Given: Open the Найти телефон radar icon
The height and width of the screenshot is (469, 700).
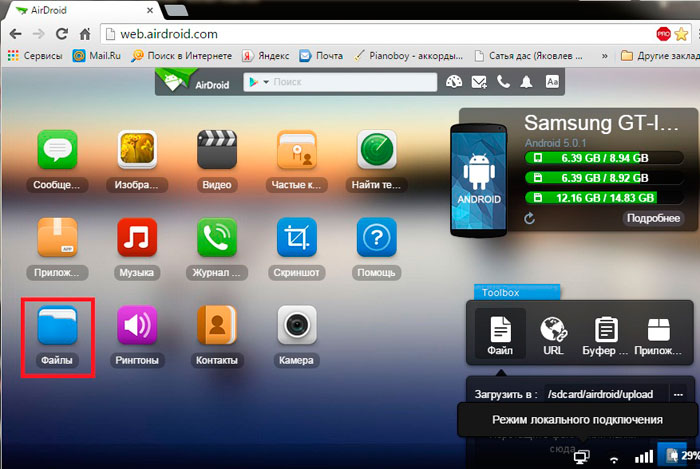Looking at the screenshot, I should pyautogui.click(x=377, y=149).
